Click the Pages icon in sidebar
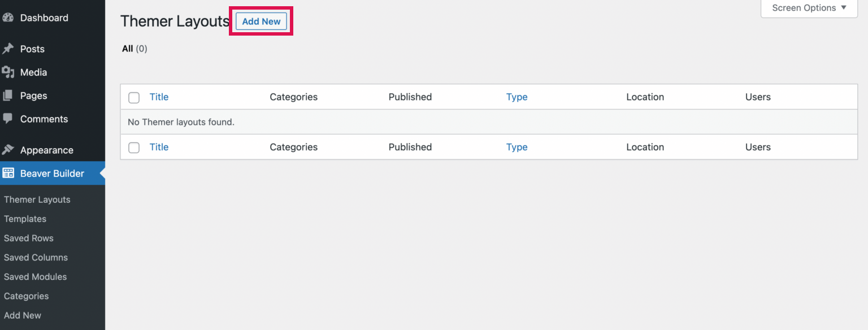This screenshot has width=868, height=330. (x=8, y=96)
